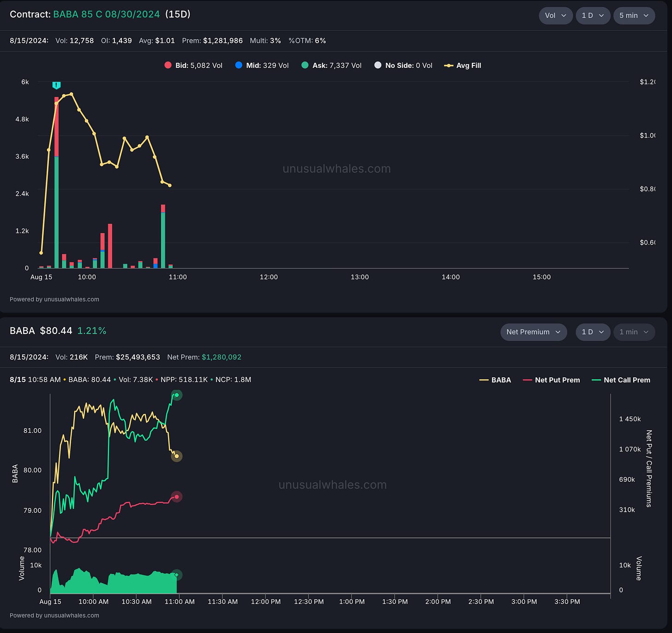Click the green Ask color dot
The width and height of the screenshot is (672, 633).
pos(305,65)
